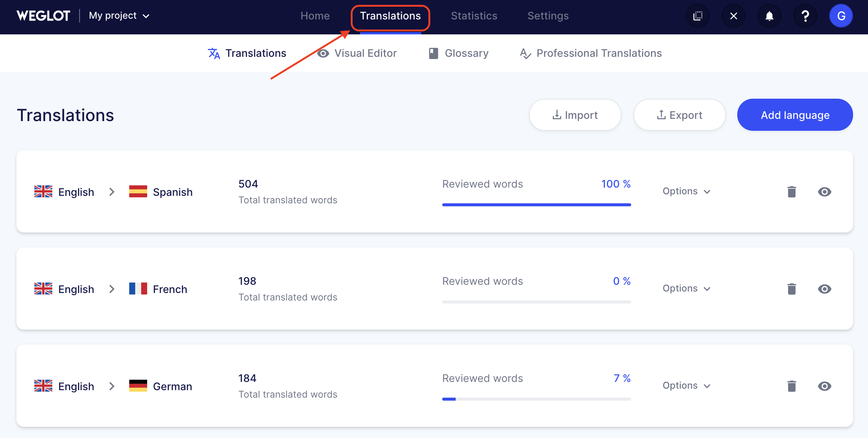Switch to the Statistics tab
Viewport: 868px width, 438px height.
click(x=474, y=16)
